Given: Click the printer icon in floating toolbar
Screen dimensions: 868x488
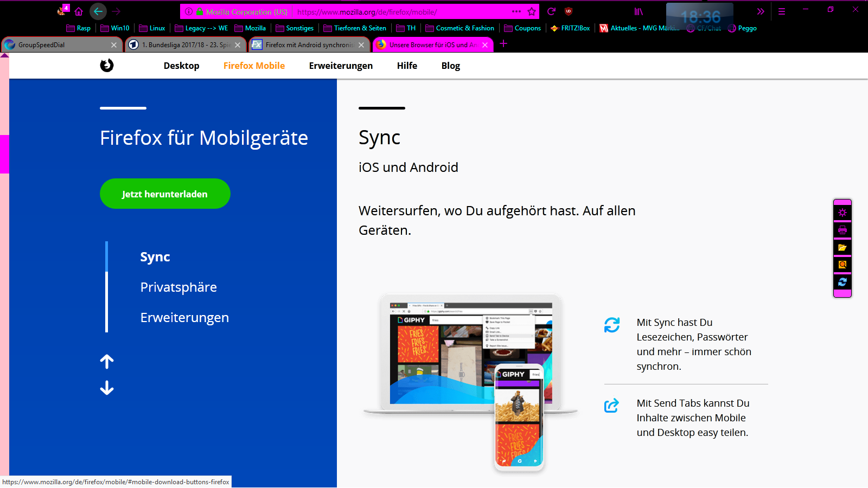Looking at the screenshot, I should click(842, 230).
